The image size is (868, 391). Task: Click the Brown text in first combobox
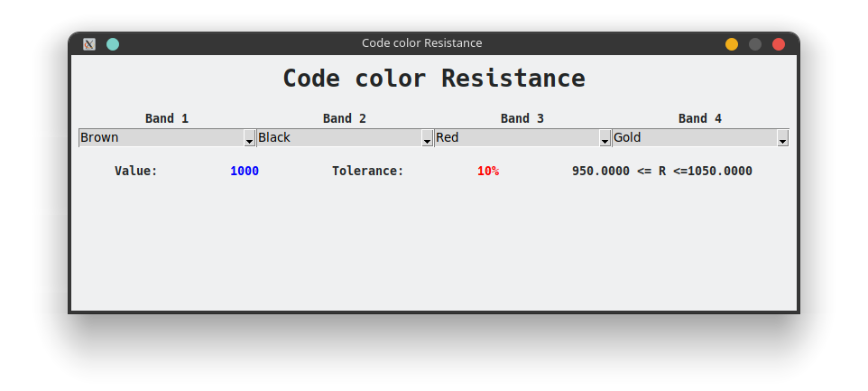click(x=99, y=137)
